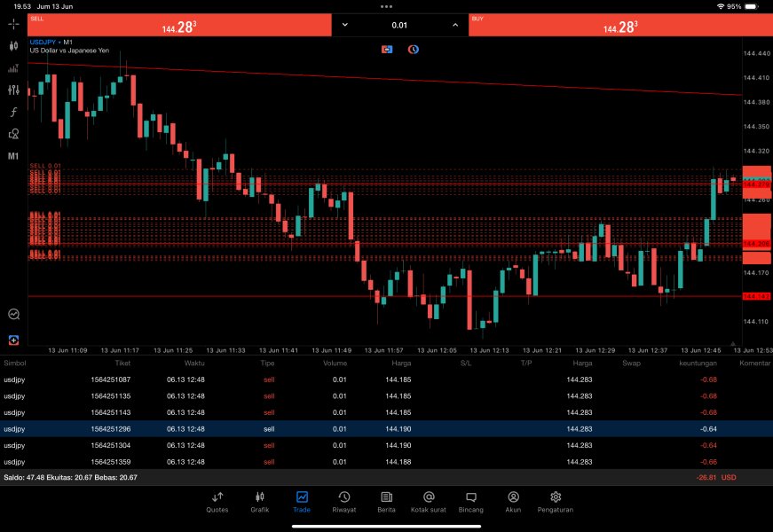This screenshot has height=532, width=773.
Task: Open the candlestick chart type icon
Action: 13,45
